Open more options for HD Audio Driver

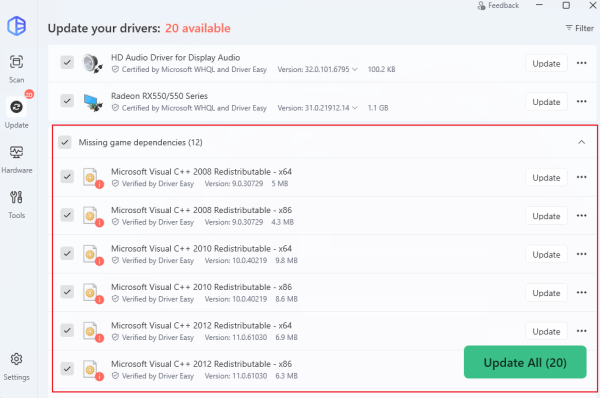point(581,63)
